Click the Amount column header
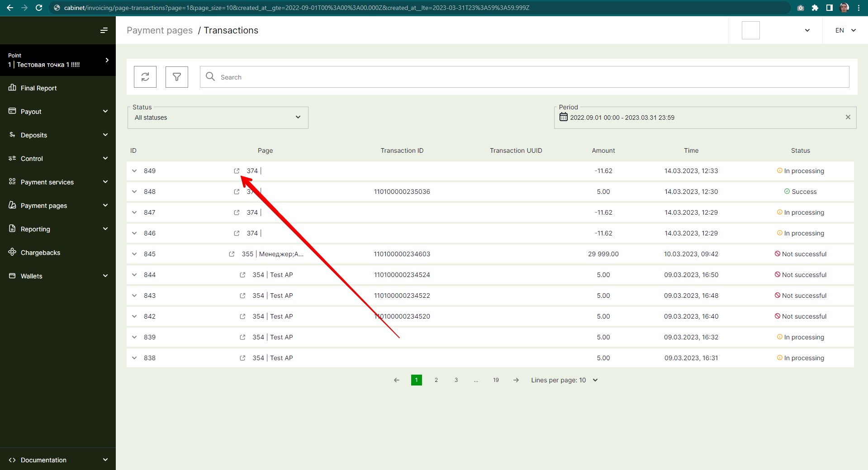This screenshot has height=470, width=868. click(603, 150)
